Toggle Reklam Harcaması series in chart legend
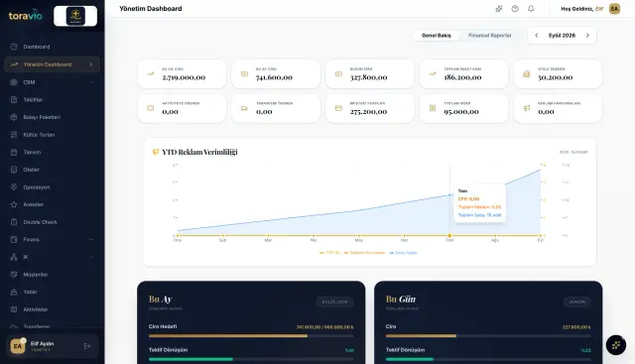 364,253
